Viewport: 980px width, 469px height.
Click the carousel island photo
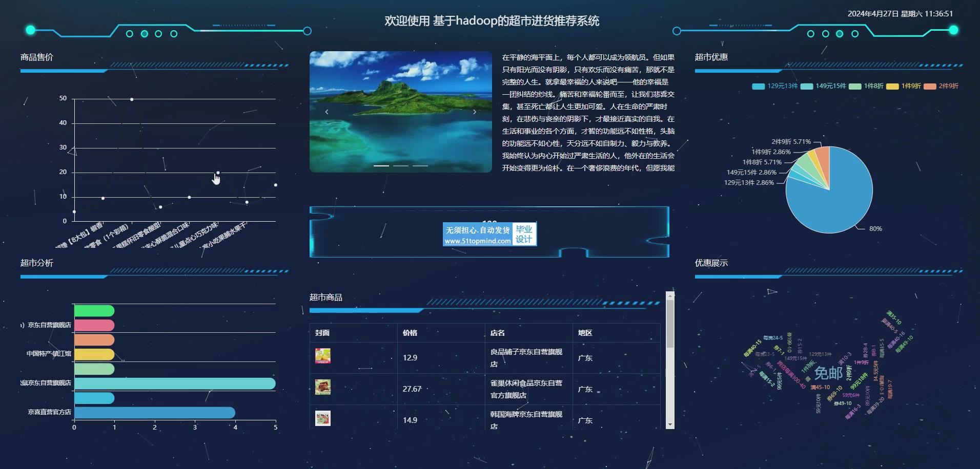coord(401,112)
